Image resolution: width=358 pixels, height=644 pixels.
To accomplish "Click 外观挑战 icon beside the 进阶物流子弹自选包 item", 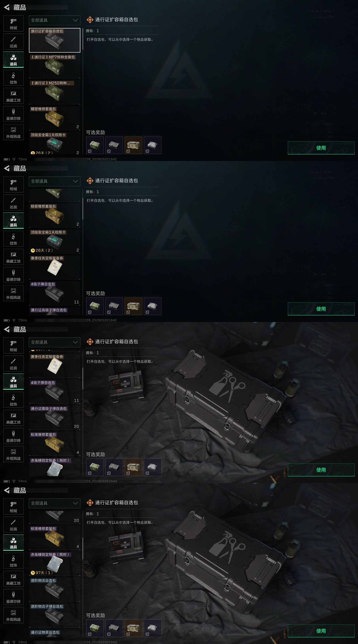I will click(x=13, y=615).
